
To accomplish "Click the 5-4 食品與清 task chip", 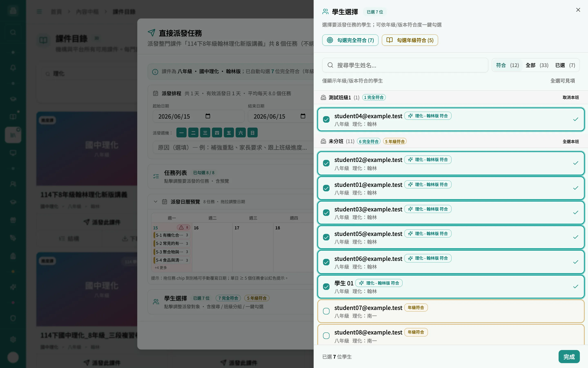I will coord(172,260).
